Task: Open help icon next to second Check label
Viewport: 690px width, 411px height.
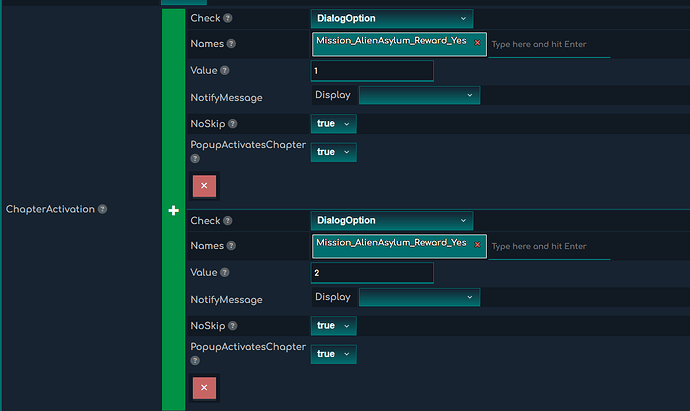Action: (228, 220)
